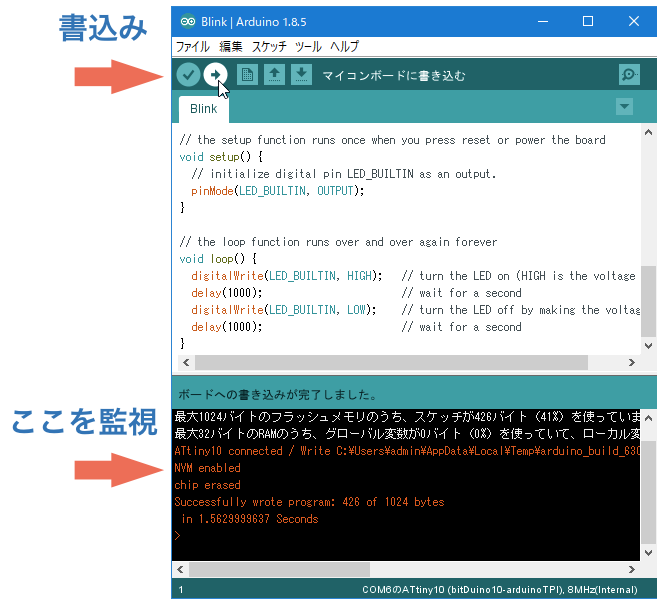Click the console scroll down arrow
This screenshot has width=662, height=603.
point(648,552)
